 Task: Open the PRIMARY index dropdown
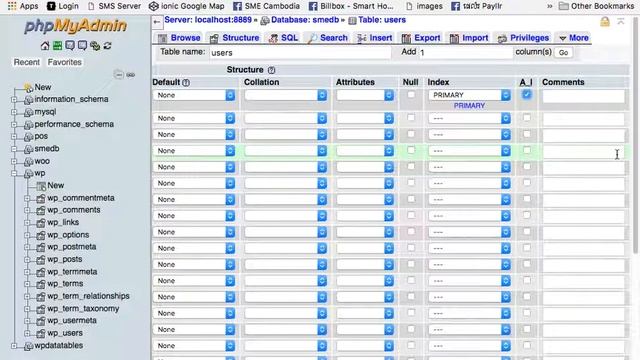click(x=469, y=95)
